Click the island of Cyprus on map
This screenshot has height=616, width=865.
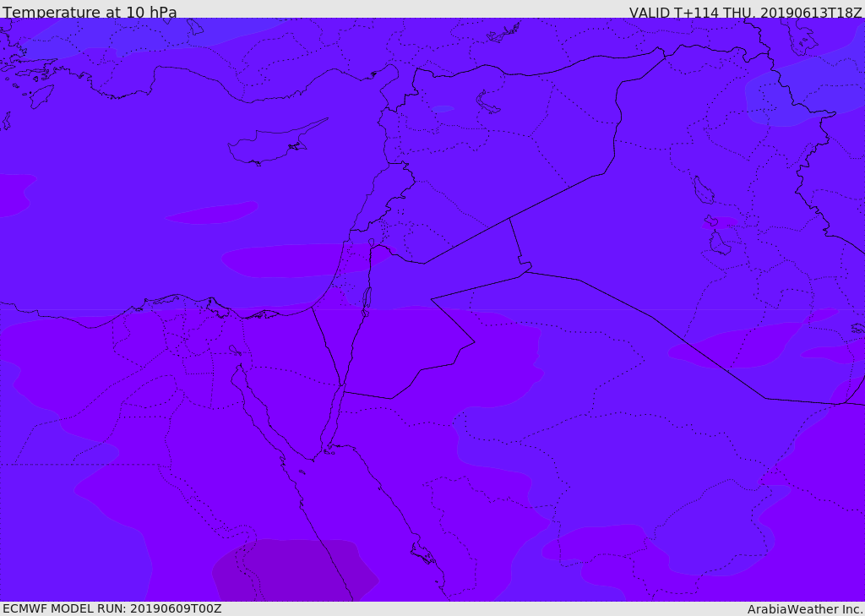[276, 143]
